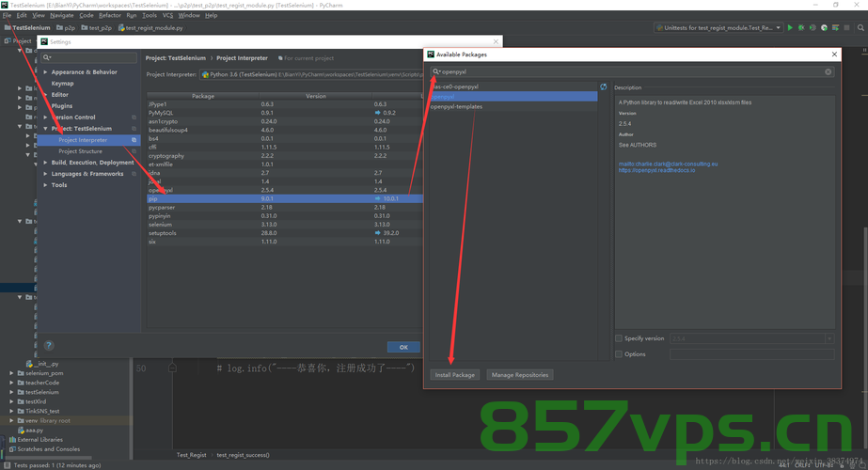Select the pycparser package row
The image size is (868, 470).
tap(285, 208)
